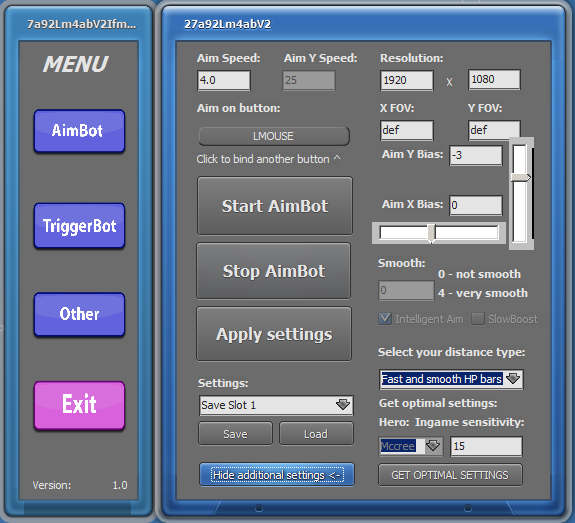This screenshot has width=575, height=523.
Task: Open the Other menu section
Action: pyautogui.click(x=79, y=314)
